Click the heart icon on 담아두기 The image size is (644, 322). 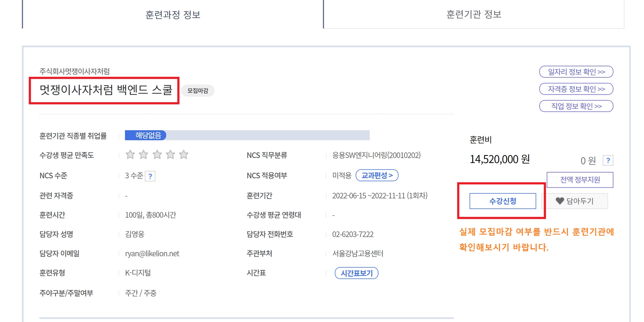560,201
